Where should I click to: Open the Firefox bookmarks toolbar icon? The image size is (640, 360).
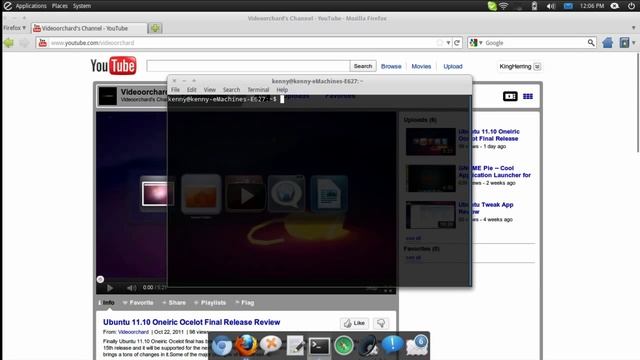coord(624,42)
